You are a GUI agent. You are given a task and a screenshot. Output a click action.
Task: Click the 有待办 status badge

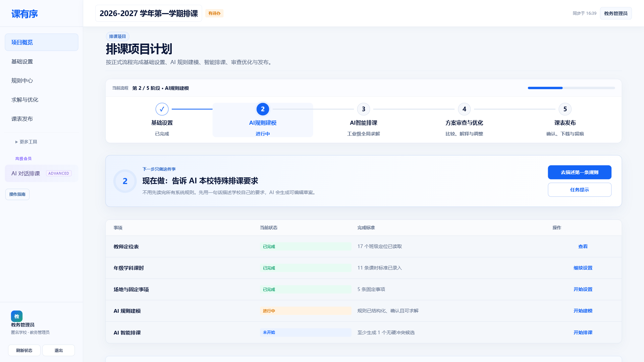(x=214, y=13)
